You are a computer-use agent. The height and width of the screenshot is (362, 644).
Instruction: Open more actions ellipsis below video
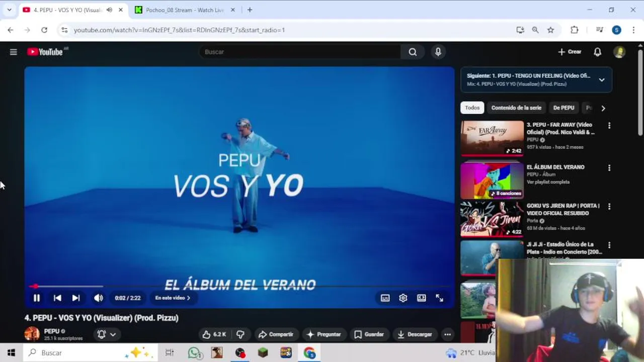point(447,334)
